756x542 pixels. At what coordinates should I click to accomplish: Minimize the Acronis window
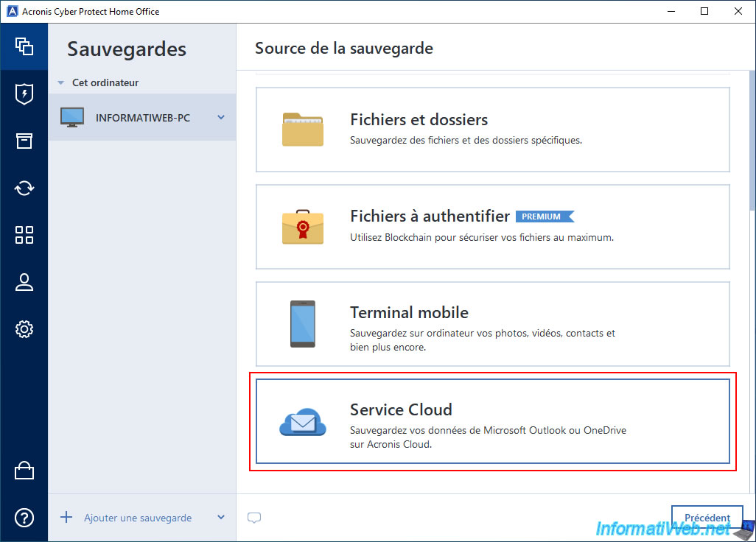coord(671,11)
